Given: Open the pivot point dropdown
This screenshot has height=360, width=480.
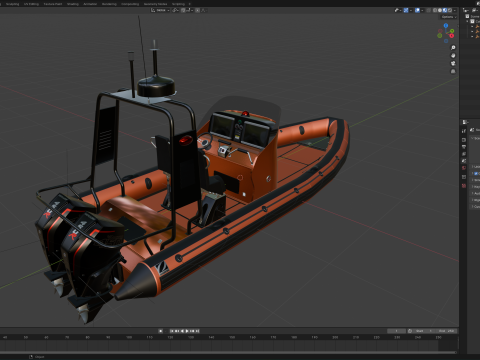Looking at the screenshot, I should [175, 10].
